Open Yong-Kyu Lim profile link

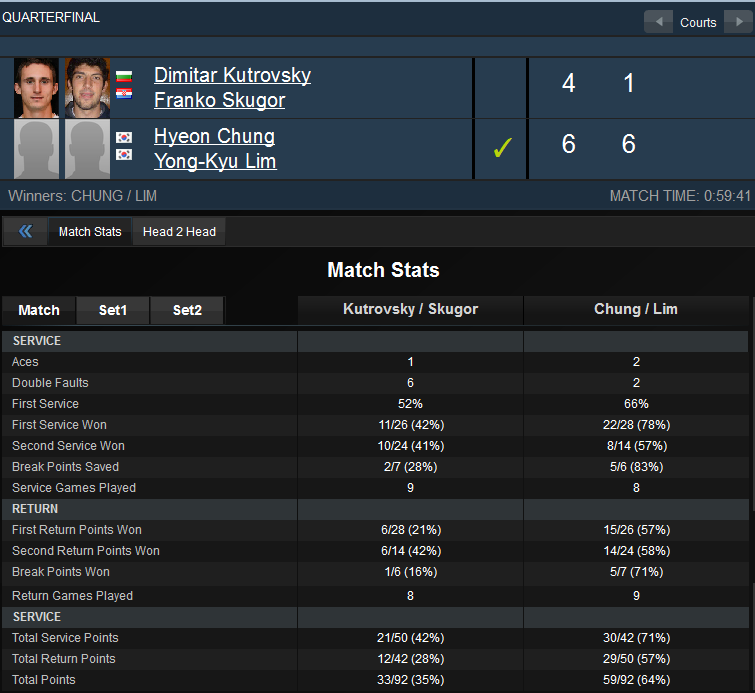point(215,161)
